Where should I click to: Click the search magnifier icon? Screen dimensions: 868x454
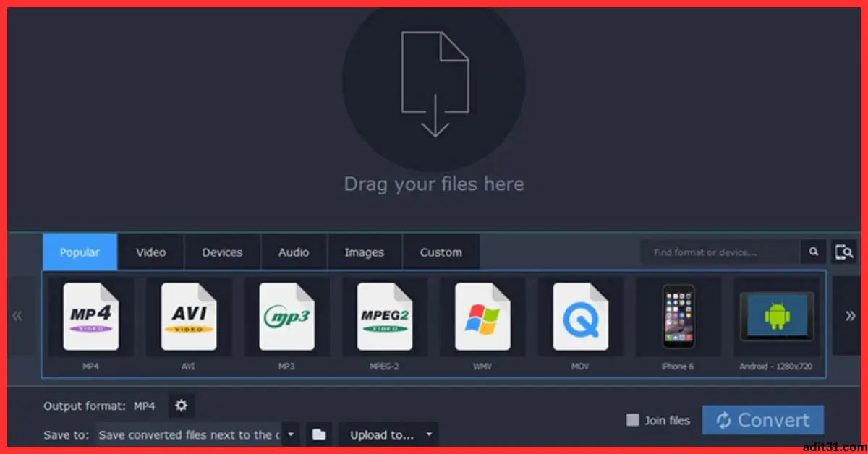click(x=814, y=252)
